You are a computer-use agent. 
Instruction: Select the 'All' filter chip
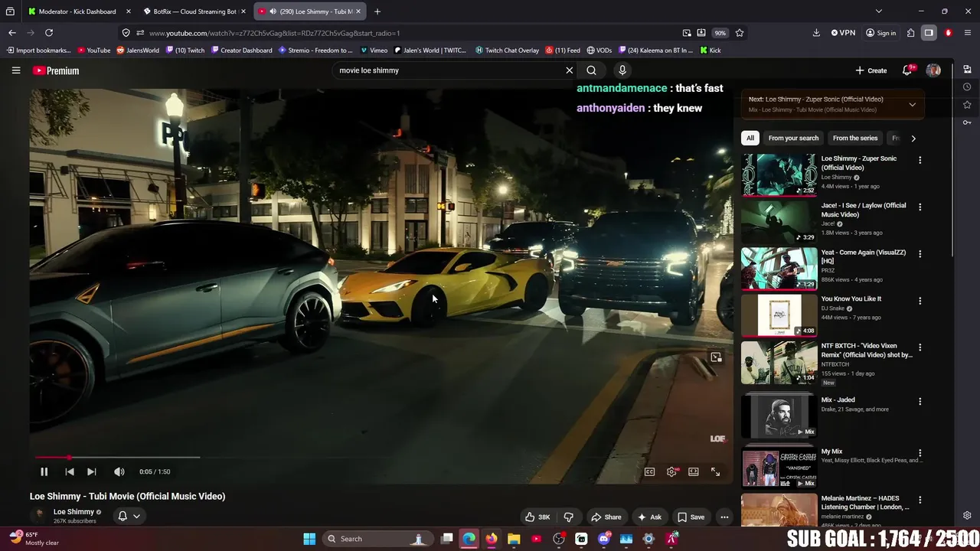click(x=750, y=138)
